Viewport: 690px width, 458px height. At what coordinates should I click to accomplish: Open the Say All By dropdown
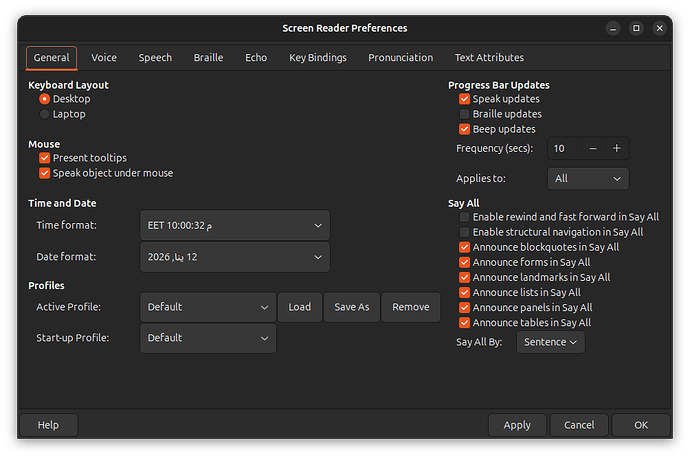coord(551,342)
